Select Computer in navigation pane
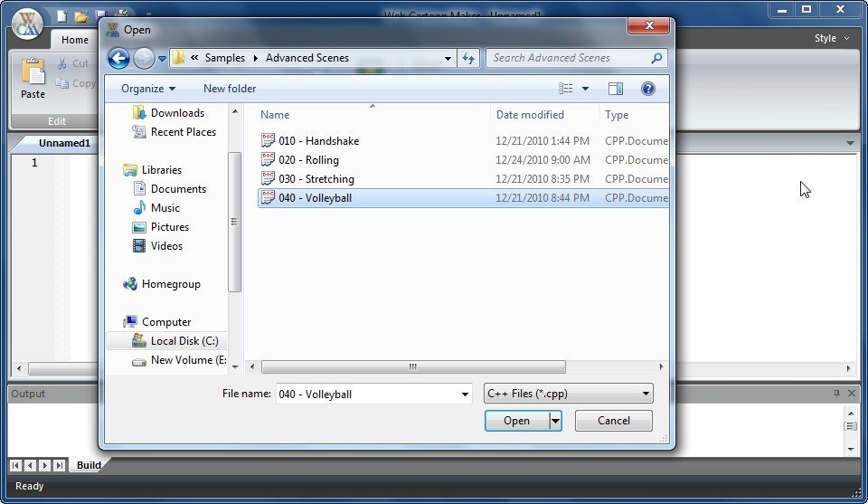This screenshot has height=504, width=868. pyautogui.click(x=166, y=322)
